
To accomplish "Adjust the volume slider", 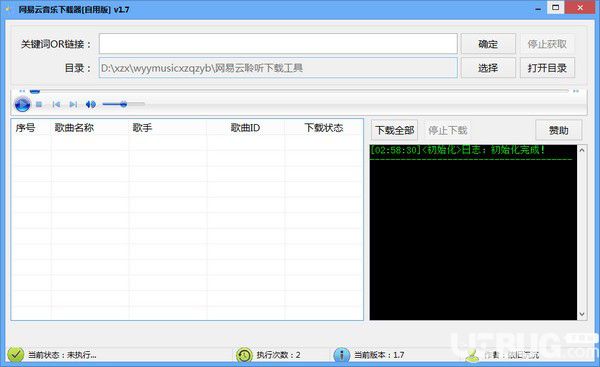I will tap(124, 104).
